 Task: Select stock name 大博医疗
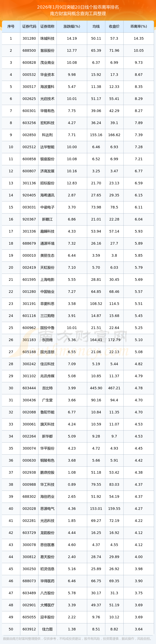pyautogui.click(x=47, y=605)
